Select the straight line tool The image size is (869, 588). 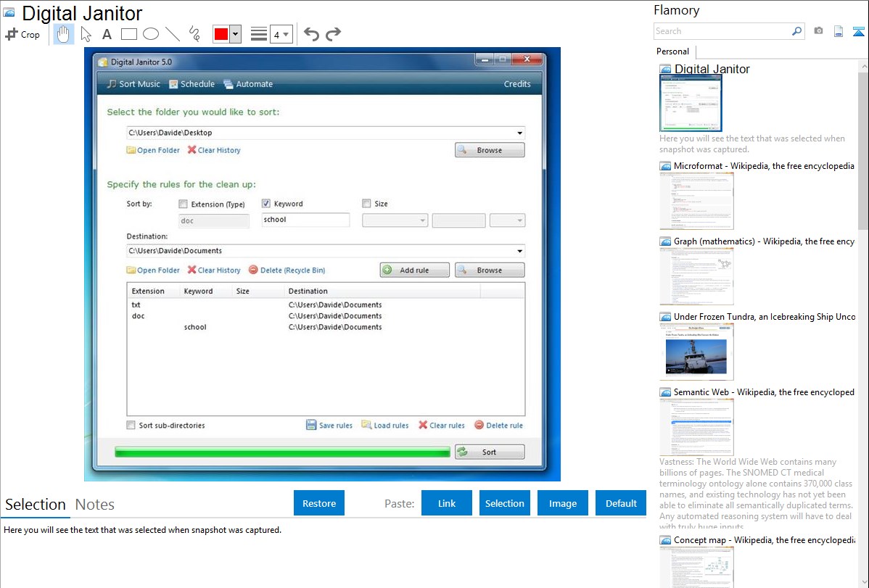pyautogui.click(x=172, y=34)
